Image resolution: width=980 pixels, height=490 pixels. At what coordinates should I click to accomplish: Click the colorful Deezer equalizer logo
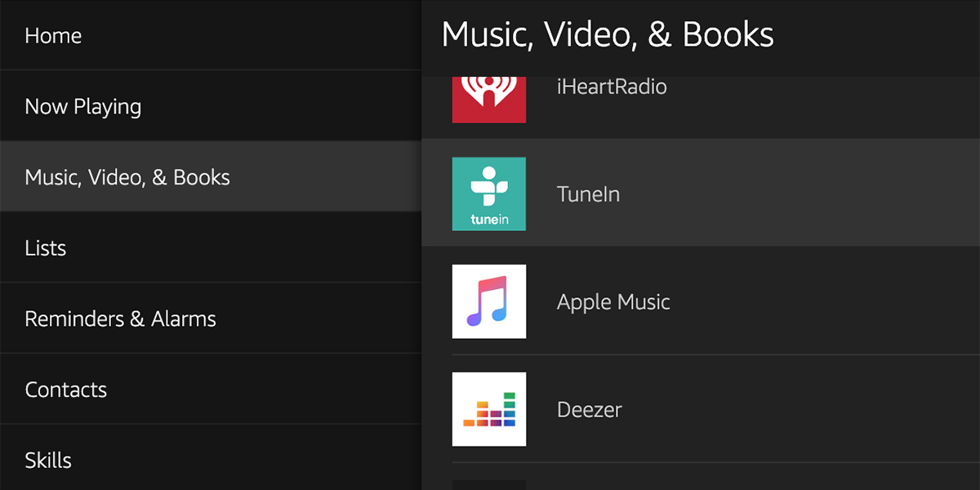pyautogui.click(x=488, y=409)
